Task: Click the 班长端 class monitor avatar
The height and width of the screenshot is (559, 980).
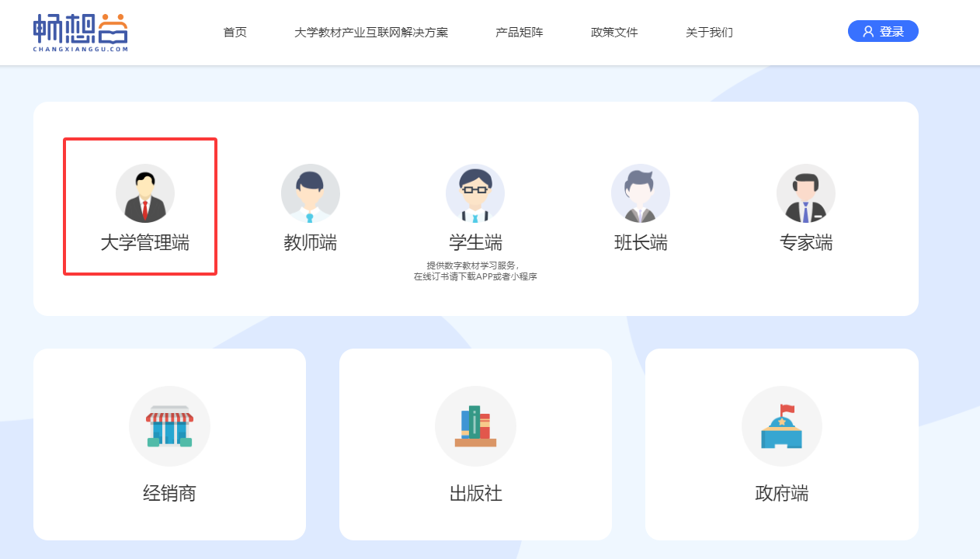Action: [641, 193]
